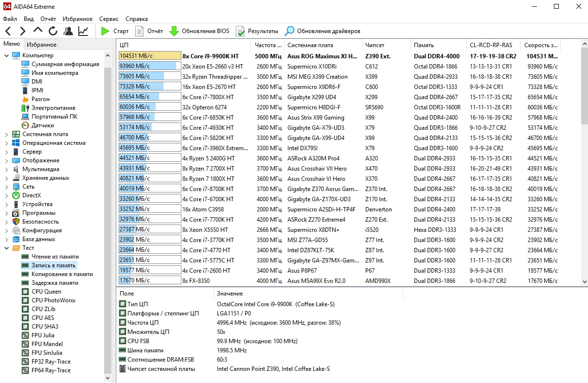Go forward with the right arrow icon

coord(22,31)
